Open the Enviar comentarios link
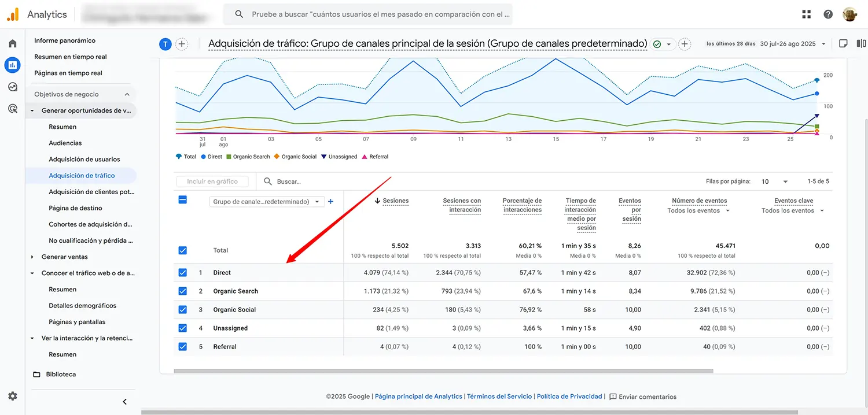The height and width of the screenshot is (415, 868). pyautogui.click(x=643, y=397)
